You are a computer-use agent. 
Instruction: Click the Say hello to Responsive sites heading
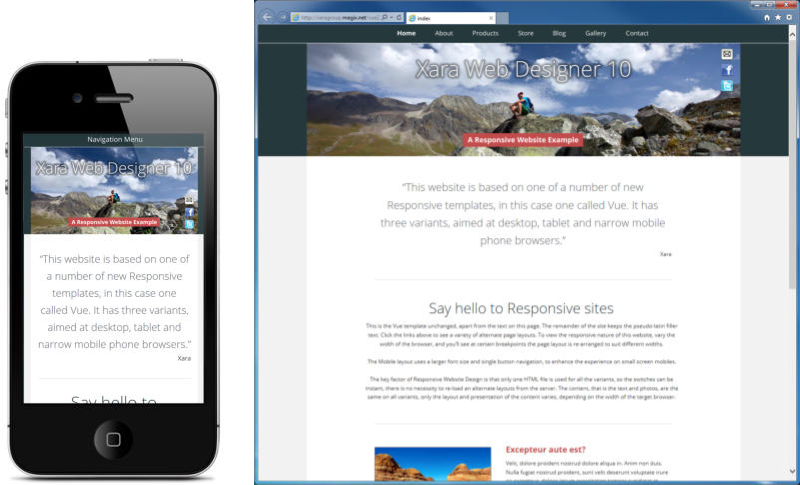pos(521,308)
